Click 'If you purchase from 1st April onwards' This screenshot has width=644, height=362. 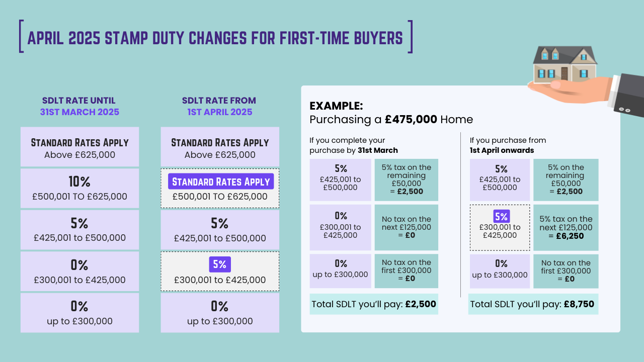coord(508,145)
